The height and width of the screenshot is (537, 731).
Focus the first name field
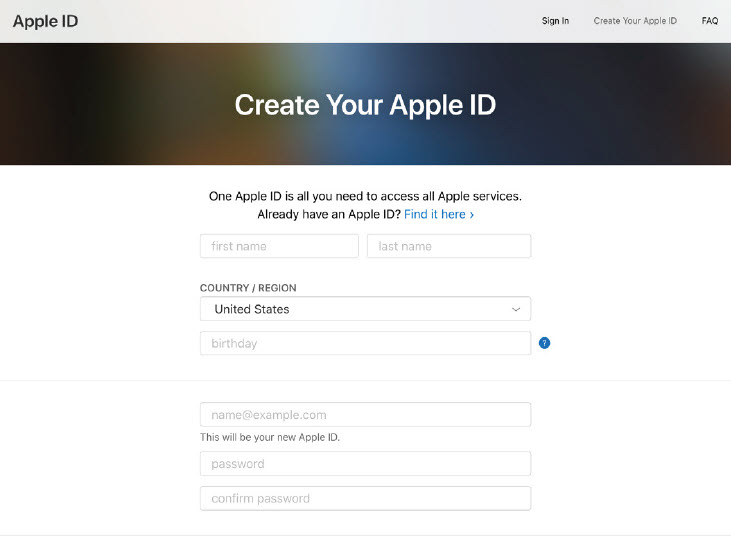[279, 246]
